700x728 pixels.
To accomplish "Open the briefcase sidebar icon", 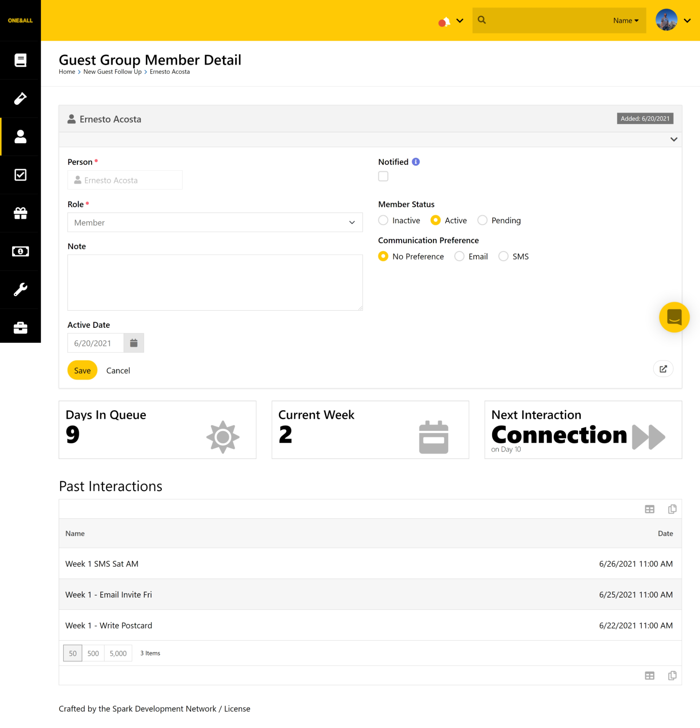I will pos(20,328).
